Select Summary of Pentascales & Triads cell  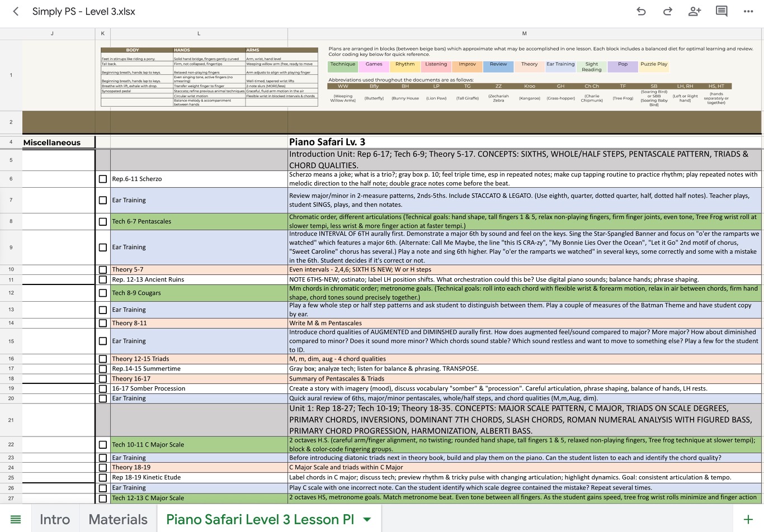pyautogui.click(x=525, y=378)
